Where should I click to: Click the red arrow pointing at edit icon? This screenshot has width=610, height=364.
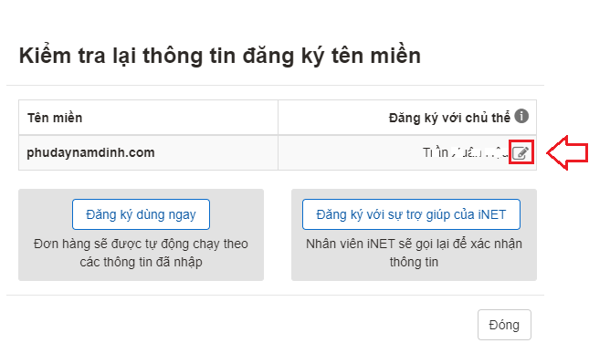tap(567, 152)
